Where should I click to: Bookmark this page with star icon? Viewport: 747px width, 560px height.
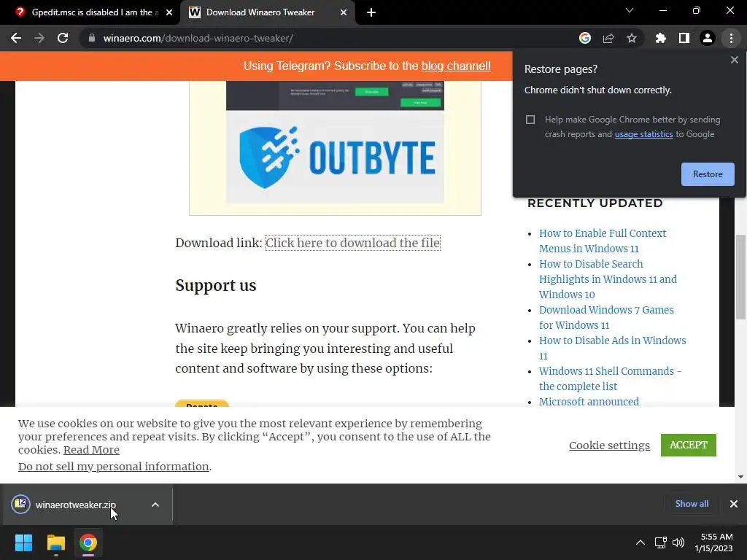point(632,38)
